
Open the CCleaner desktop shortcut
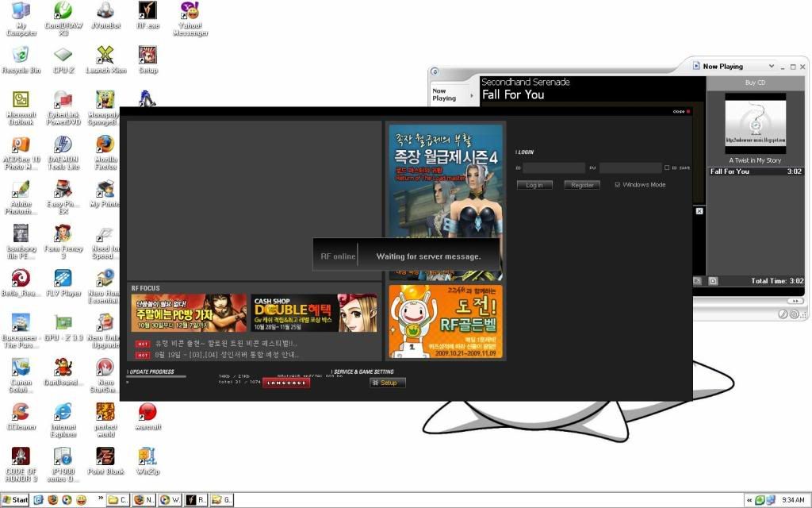tap(21, 416)
